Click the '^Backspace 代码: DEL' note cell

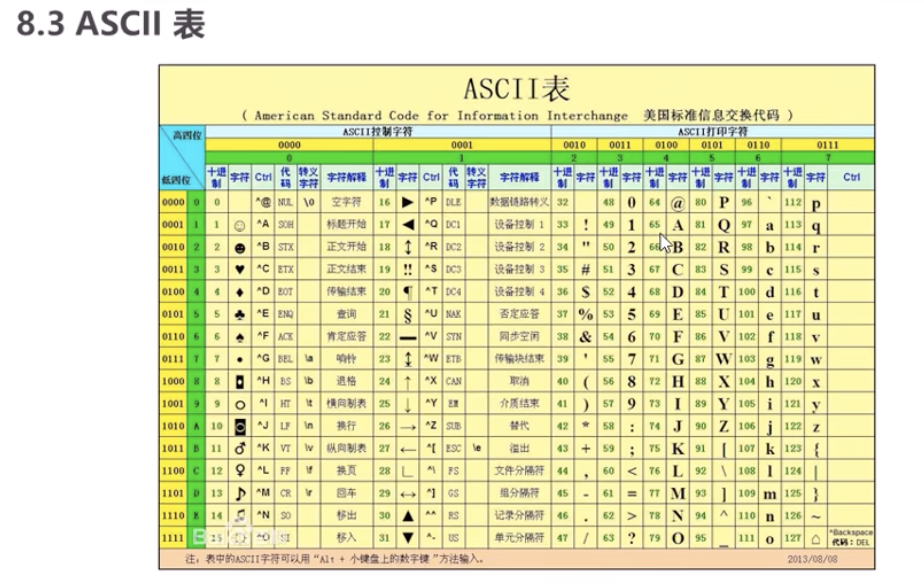point(851,538)
